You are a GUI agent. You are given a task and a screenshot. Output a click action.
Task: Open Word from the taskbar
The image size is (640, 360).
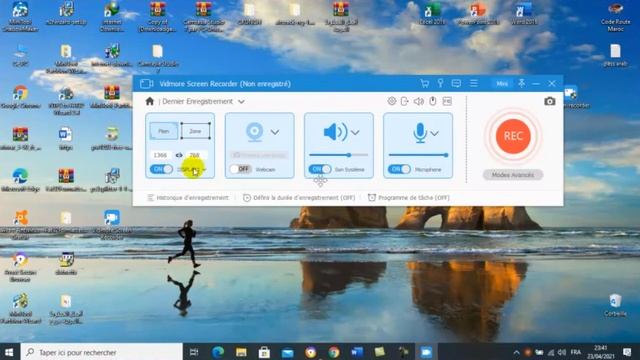357,352
